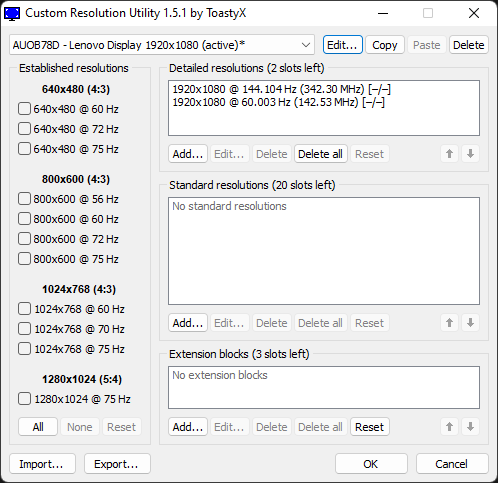The height and width of the screenshot is (483, 498).
Task: Click Export button
Action: [x=117, y=464]
